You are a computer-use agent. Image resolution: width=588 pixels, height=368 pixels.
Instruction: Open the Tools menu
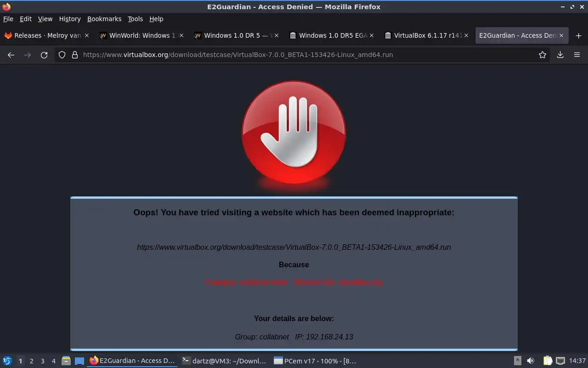point(136,19)
